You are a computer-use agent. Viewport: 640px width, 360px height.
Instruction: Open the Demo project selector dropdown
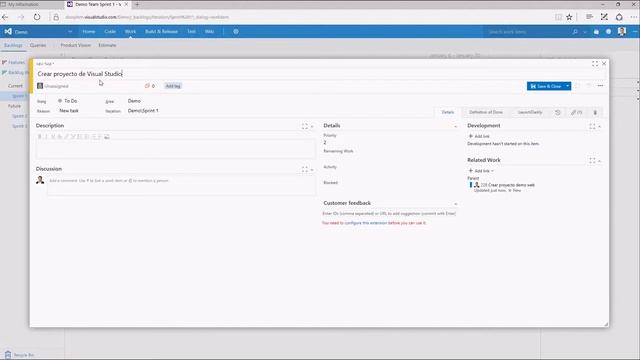(70, 31)
